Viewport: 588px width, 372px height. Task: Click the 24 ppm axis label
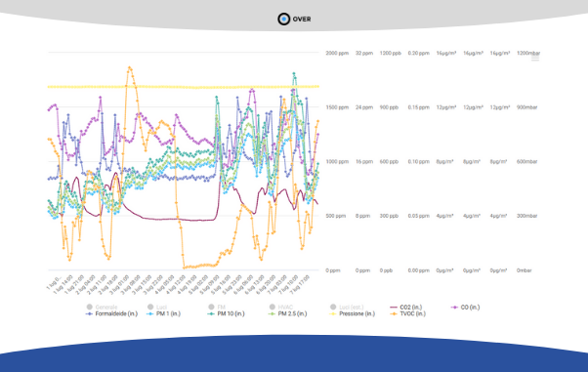click(x=364, y=107)
